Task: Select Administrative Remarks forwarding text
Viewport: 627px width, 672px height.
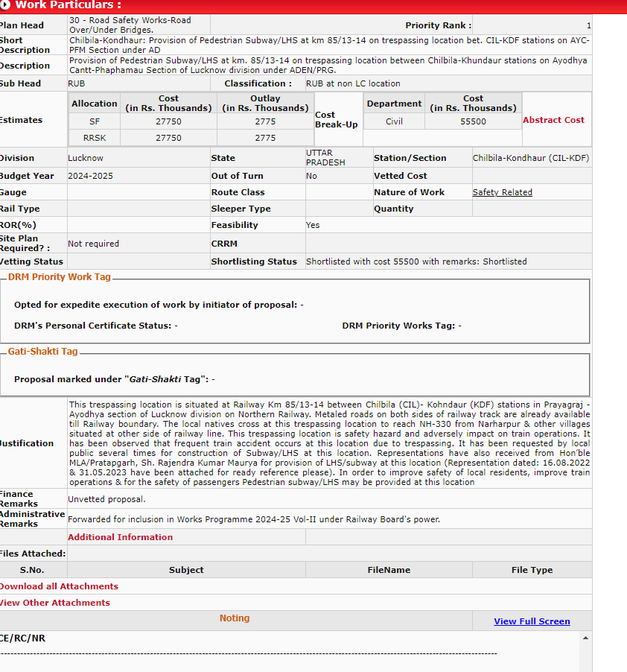Action: [x=254, y=519]
